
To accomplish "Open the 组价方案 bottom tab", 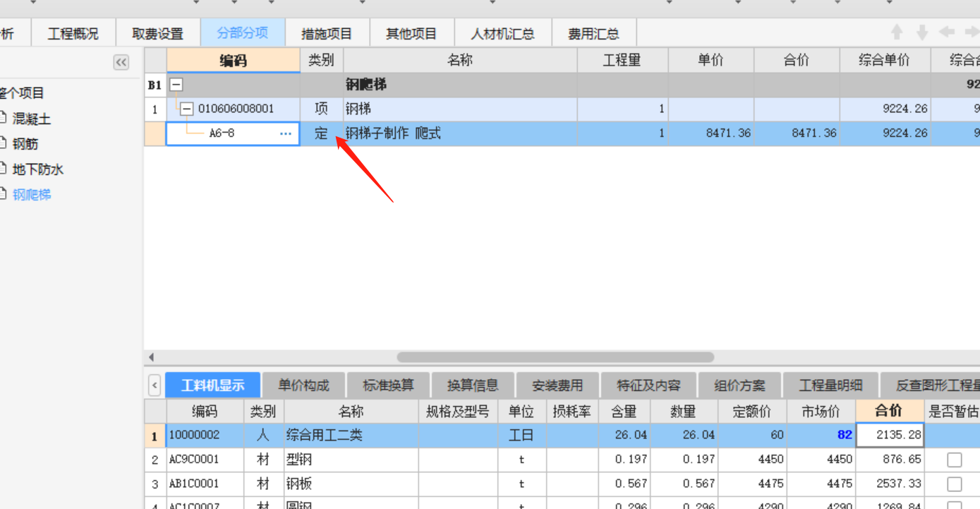I will (x=739, y=385).
